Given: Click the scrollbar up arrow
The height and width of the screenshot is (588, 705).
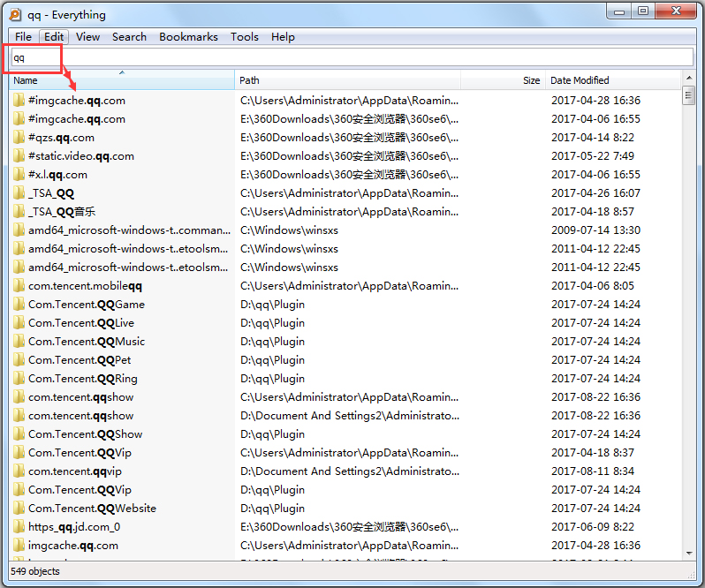Looking at the screenshot, I should pos(689,79).
